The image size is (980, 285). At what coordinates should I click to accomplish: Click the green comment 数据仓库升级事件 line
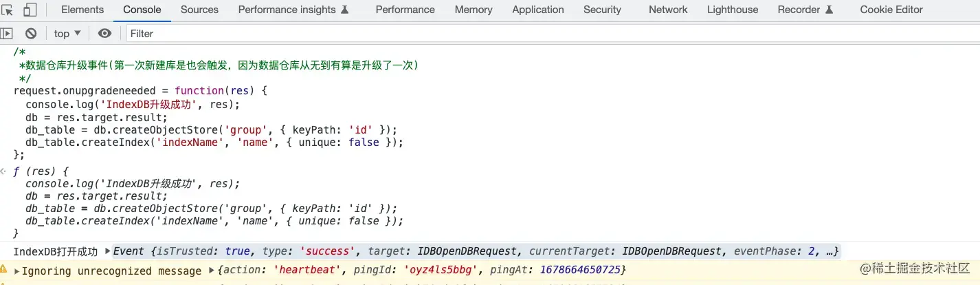tap(219, 65)
